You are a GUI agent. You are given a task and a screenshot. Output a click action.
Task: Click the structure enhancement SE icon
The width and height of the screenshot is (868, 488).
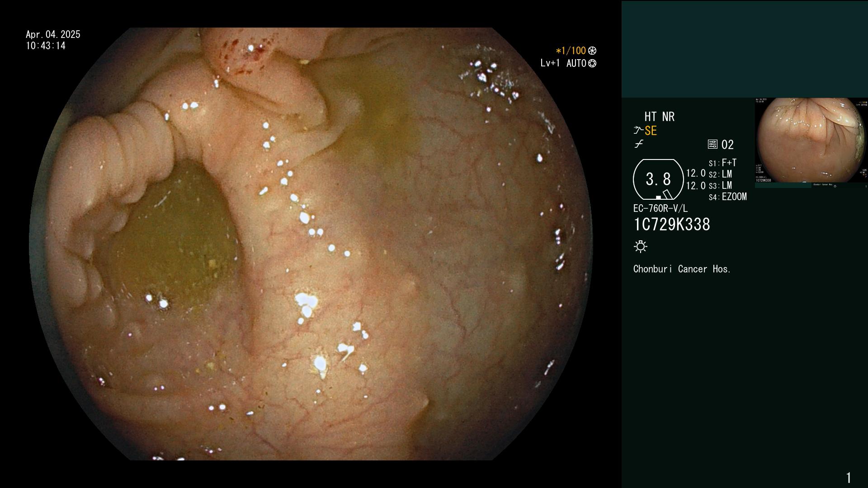coord(638,131)
